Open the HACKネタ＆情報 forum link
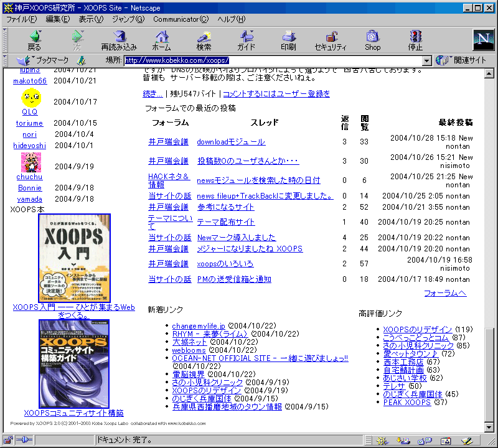 click(169, 180)
